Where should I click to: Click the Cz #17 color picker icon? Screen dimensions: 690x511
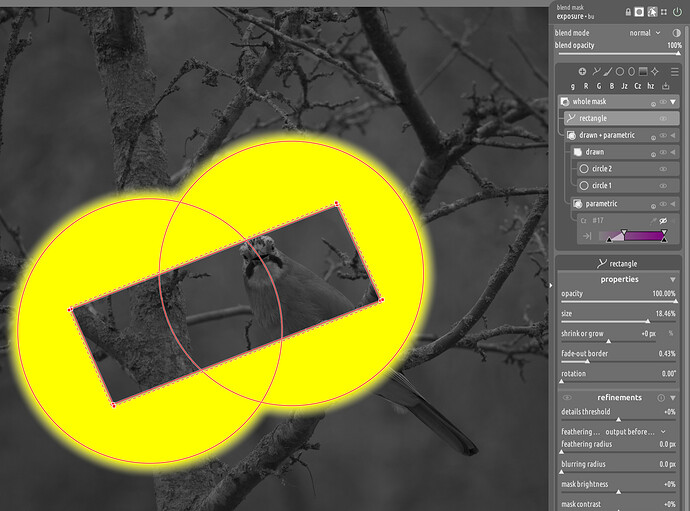click(x=653, y=221)
